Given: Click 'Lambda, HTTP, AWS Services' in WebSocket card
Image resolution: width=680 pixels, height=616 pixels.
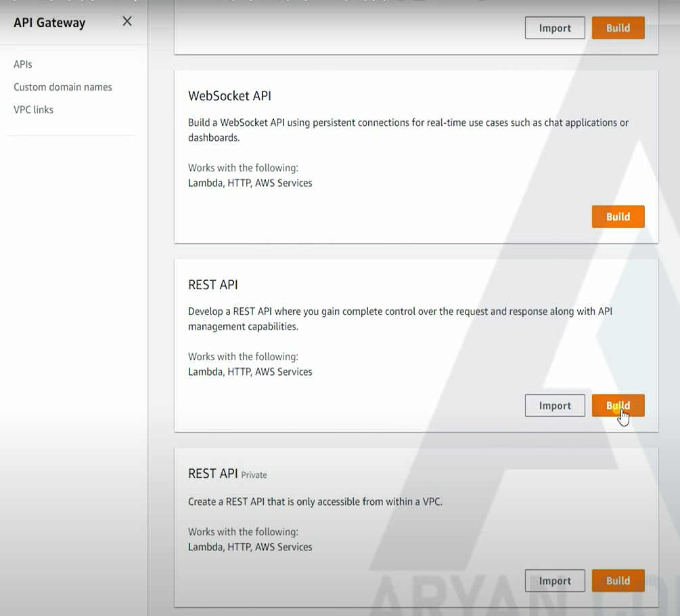Looking at the screenshot, I should [250, 183].
